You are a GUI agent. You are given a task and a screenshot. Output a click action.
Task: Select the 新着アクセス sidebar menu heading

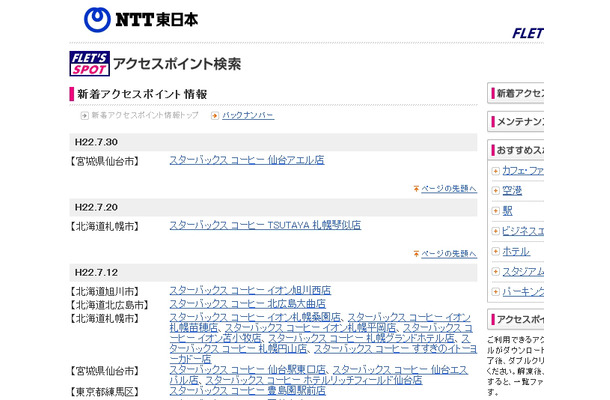coord(515,93)
